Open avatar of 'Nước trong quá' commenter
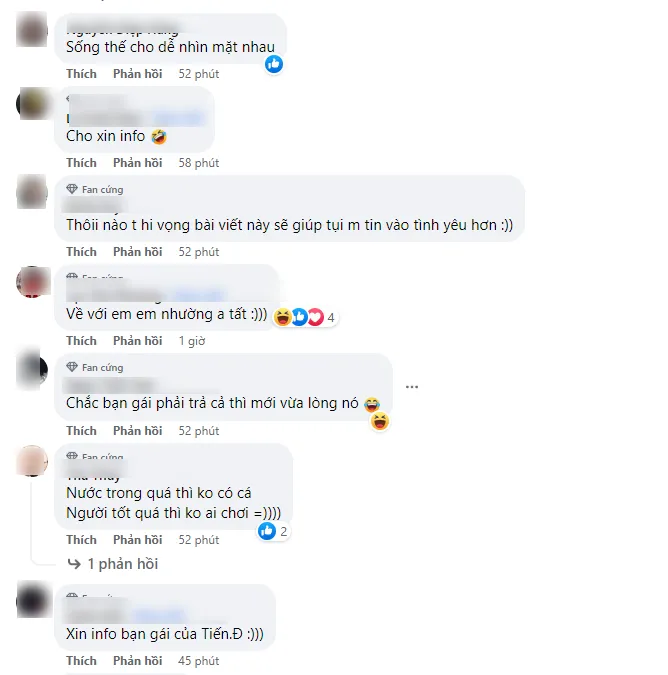 (x=32, y=461)
